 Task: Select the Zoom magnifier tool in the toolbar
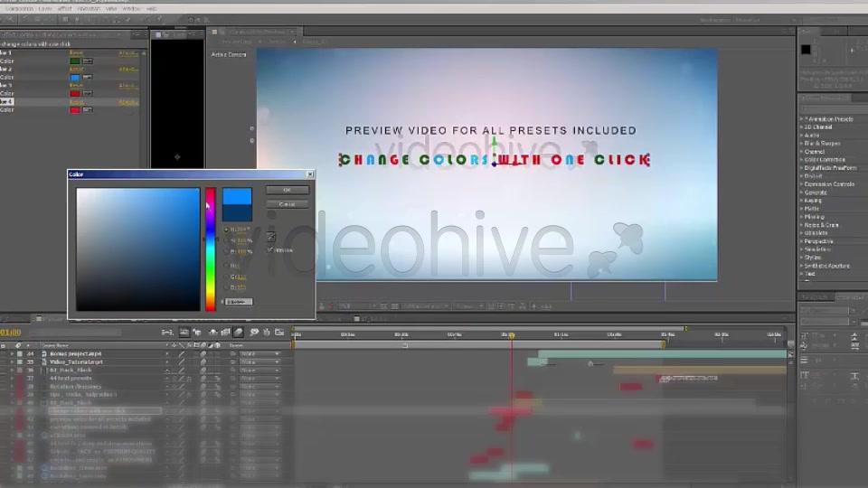coord(10,19)
